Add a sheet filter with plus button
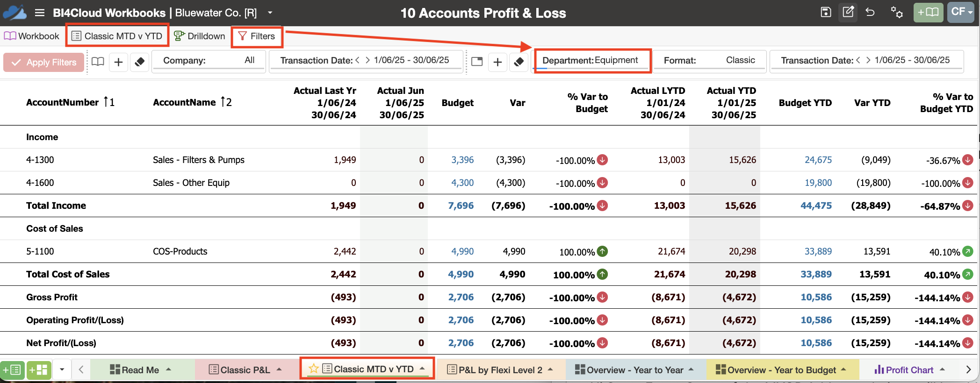Image resolution: width=980 pixels, height=383 pixels. (497, 62)
